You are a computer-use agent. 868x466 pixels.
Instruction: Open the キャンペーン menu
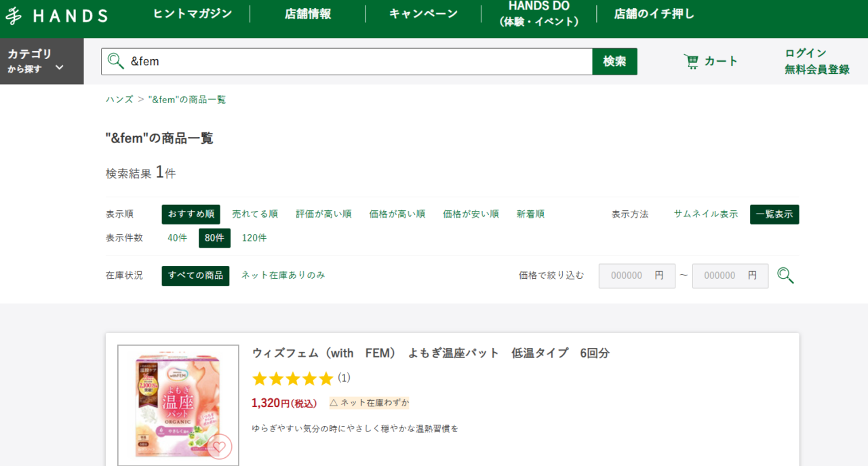click(x=423, y=14)
